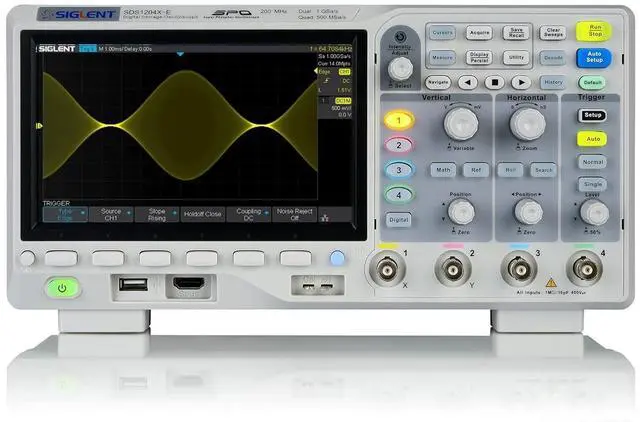The image size is (640, 422).
Task: Open the horizontal Search button
Action: 543,170
